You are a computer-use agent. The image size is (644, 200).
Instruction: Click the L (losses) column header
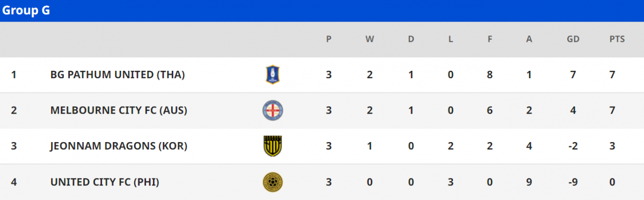point(451,39)
